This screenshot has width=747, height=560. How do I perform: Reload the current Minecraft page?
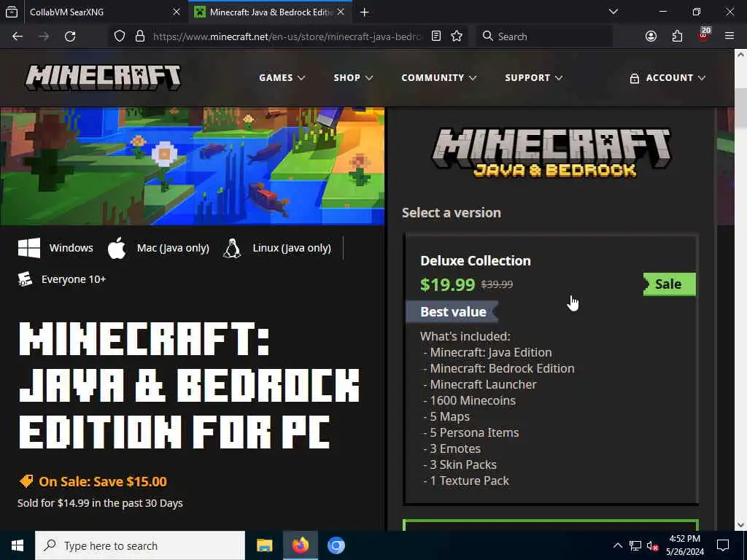coord(70,36)
